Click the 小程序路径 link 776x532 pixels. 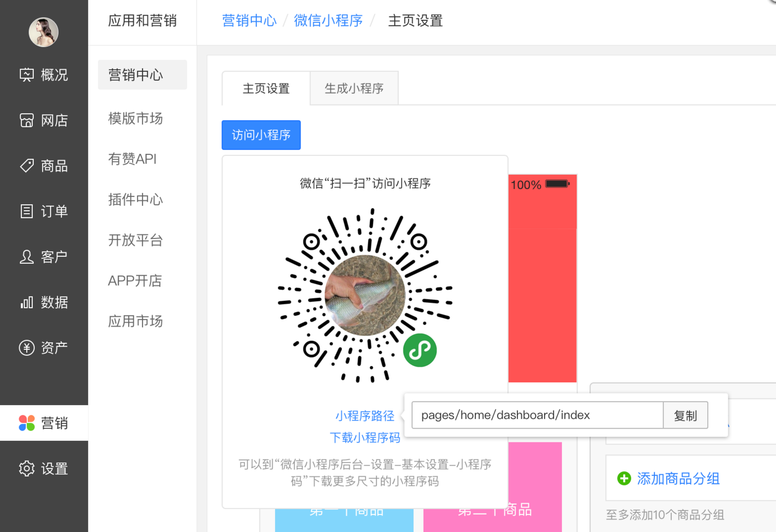pyautogui.click(x=365, y=416)
